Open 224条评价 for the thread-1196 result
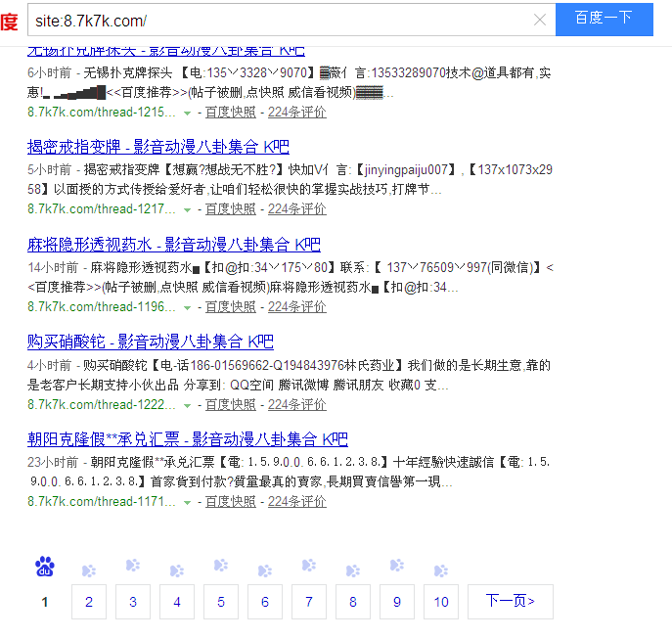Screen dimensions: 672x639 point(297,307)
